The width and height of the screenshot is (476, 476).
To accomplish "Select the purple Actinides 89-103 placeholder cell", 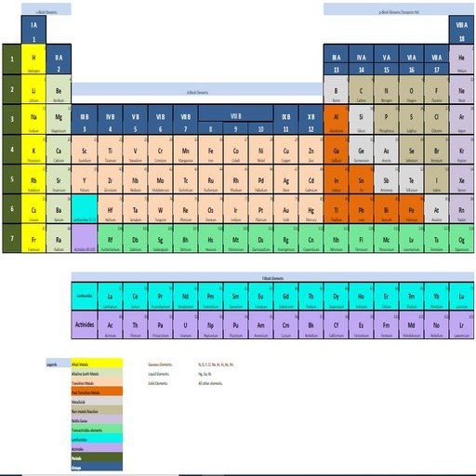I will click(85, 238).
